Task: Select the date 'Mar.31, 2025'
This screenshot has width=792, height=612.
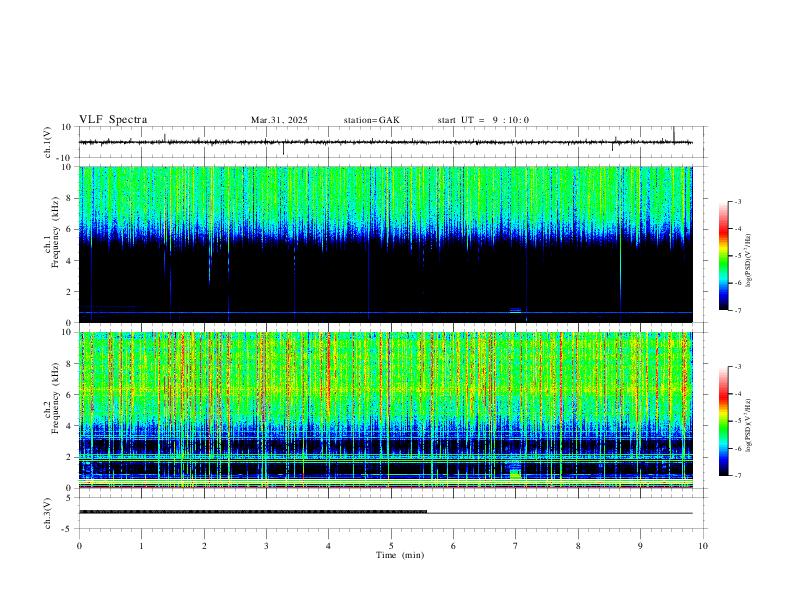Action: [279, 120]
